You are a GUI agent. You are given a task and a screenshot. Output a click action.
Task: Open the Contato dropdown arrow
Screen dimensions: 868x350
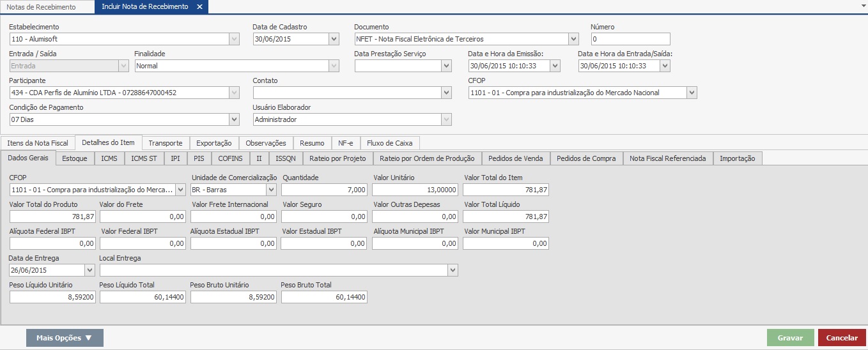(x=447, y=93)
